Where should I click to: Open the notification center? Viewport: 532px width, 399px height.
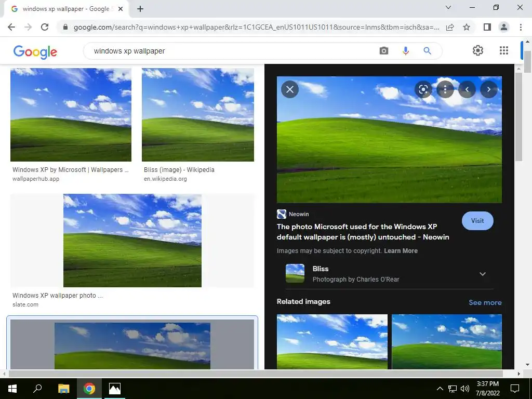click(x=515, y=389)
